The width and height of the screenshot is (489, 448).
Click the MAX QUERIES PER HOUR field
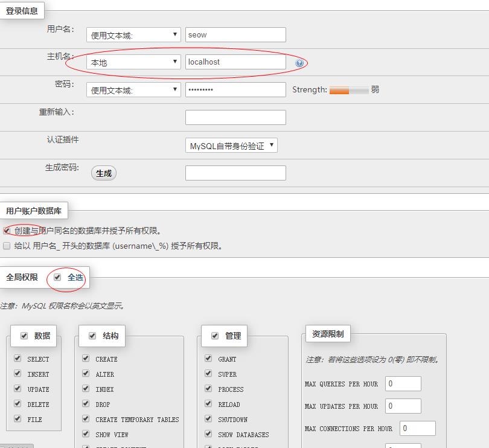tap(403, 383)
